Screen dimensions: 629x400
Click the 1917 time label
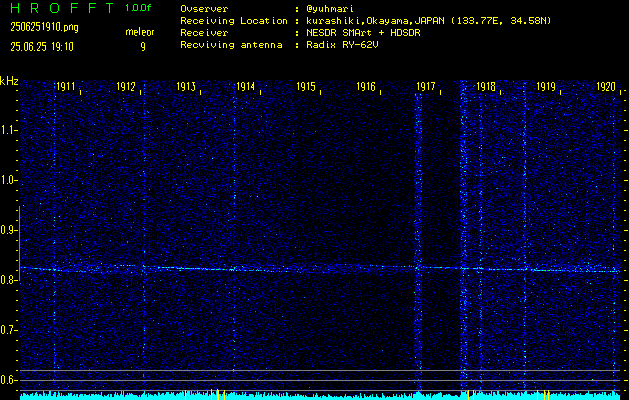(x=426, y=87)
